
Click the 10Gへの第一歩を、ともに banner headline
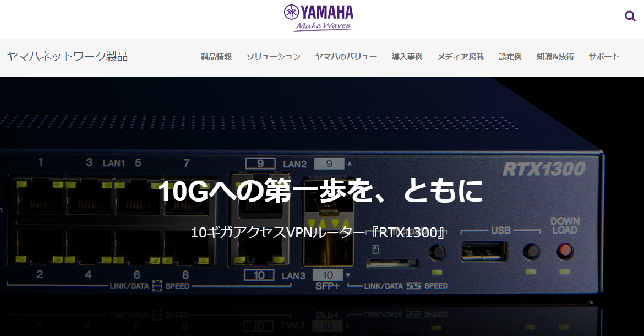pos(322,192)
